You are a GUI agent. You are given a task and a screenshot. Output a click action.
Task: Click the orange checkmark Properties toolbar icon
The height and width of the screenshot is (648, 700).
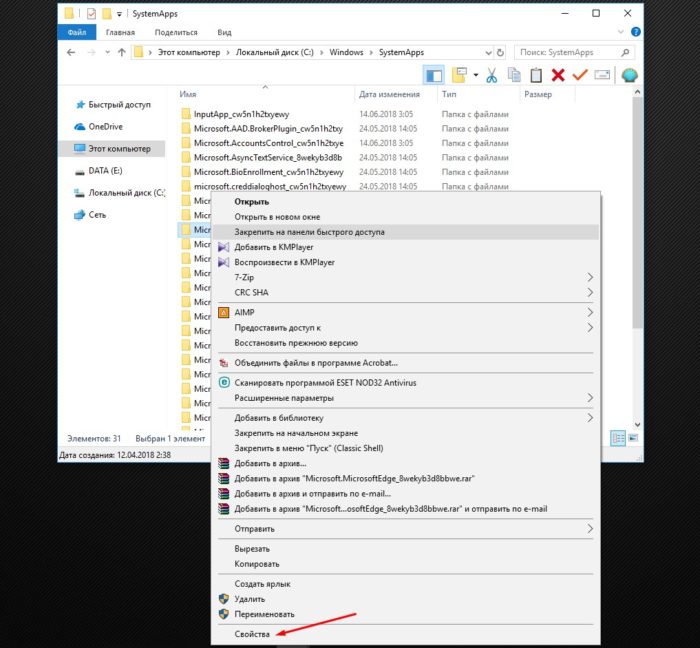pyautogui.click(x=580, y=75)
